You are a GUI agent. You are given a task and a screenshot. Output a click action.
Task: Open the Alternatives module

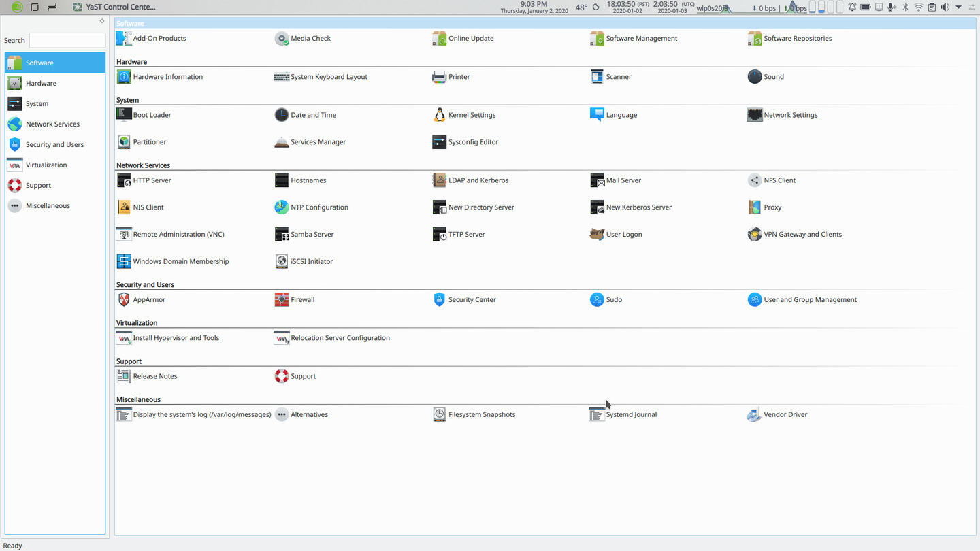(301, 414)
